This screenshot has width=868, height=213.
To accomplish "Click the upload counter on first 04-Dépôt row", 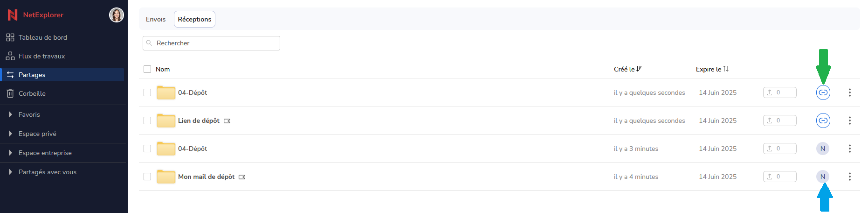I will pyautogui.click(x=780, y=92).
